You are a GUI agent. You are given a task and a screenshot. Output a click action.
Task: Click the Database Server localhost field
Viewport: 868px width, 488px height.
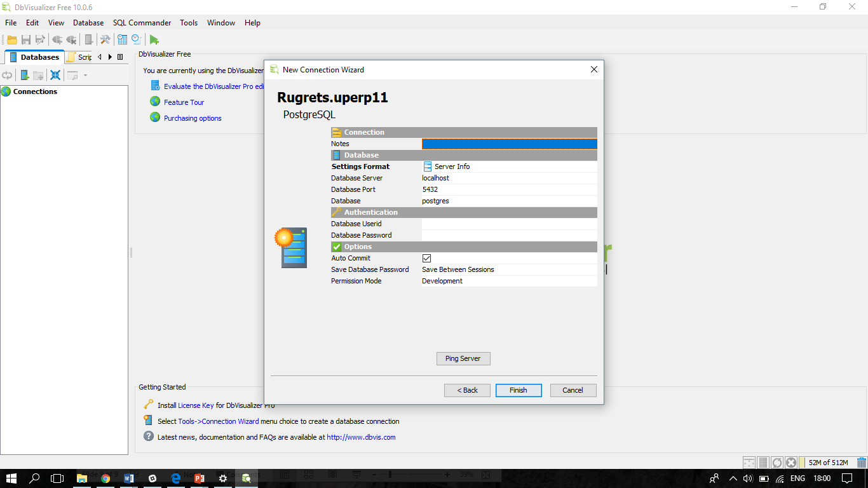pos(510,178)
